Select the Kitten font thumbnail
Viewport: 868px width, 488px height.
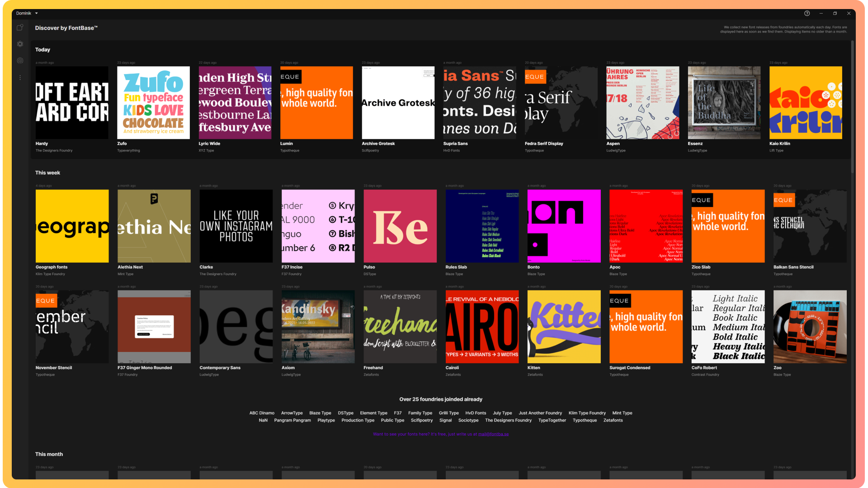(564, 326)
